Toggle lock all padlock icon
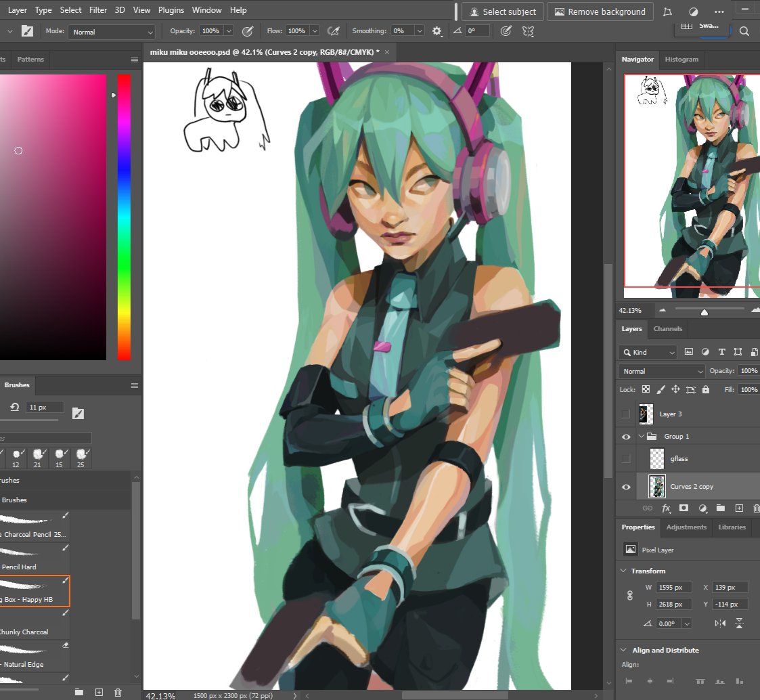 pos(706,389)
